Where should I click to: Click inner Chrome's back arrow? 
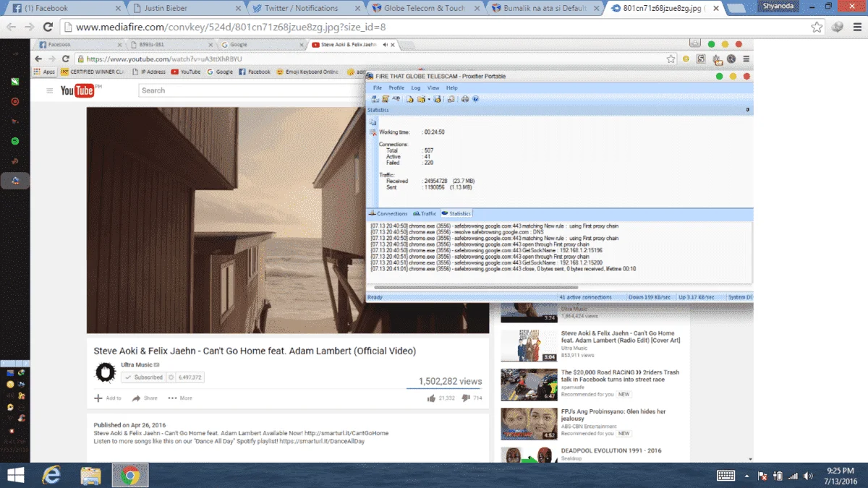tap(38, 59)
